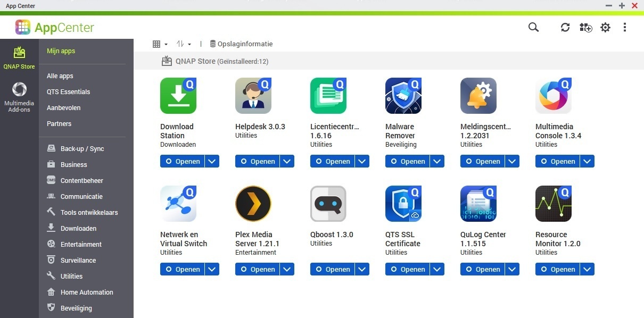This screenshot has height=318, width=644.
Task: Open the search magnifier in header
Action: [533, 27]
